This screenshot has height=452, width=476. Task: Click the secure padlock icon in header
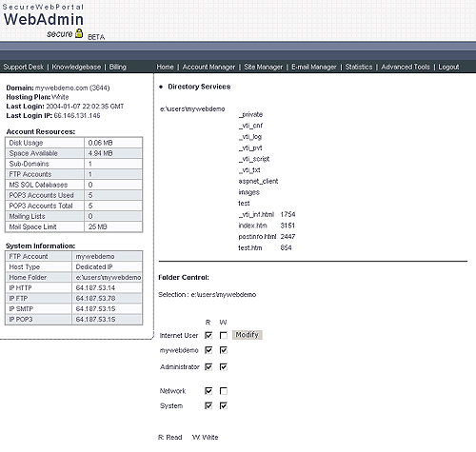[79, 33]
